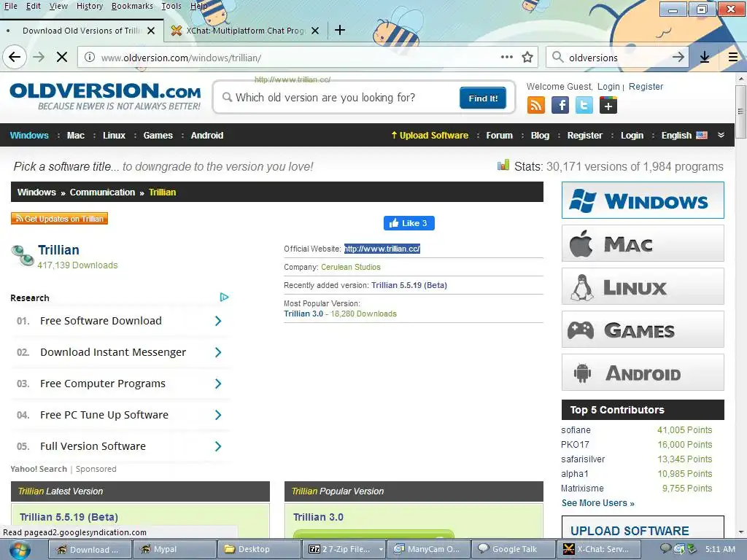Open the History menu

point(90,6)
